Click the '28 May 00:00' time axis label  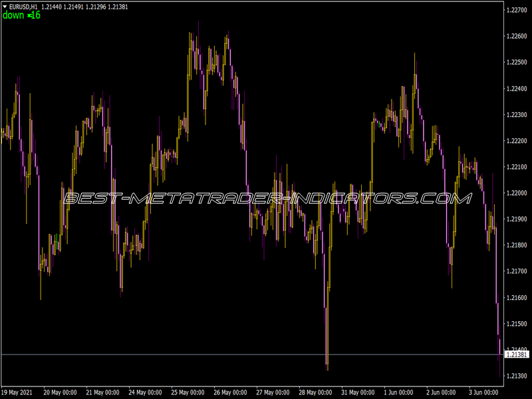[x=315, y=392]
